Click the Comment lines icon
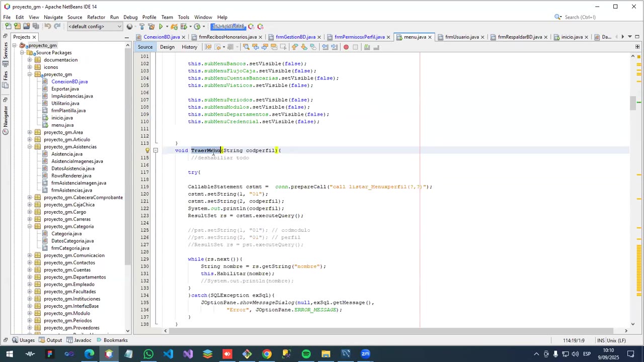The height and width of the screenshot is (362, 644). pos(367,47)
